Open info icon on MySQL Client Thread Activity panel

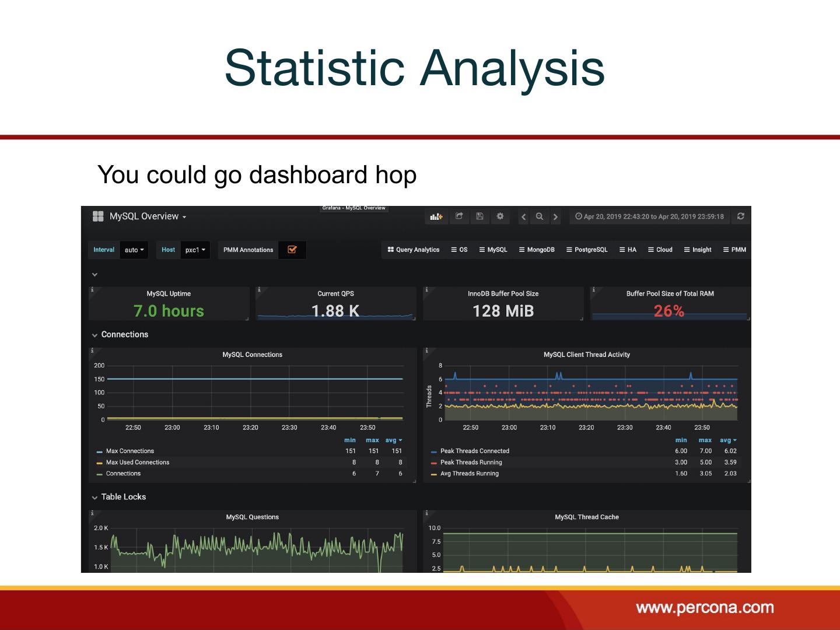pos(426,351)
